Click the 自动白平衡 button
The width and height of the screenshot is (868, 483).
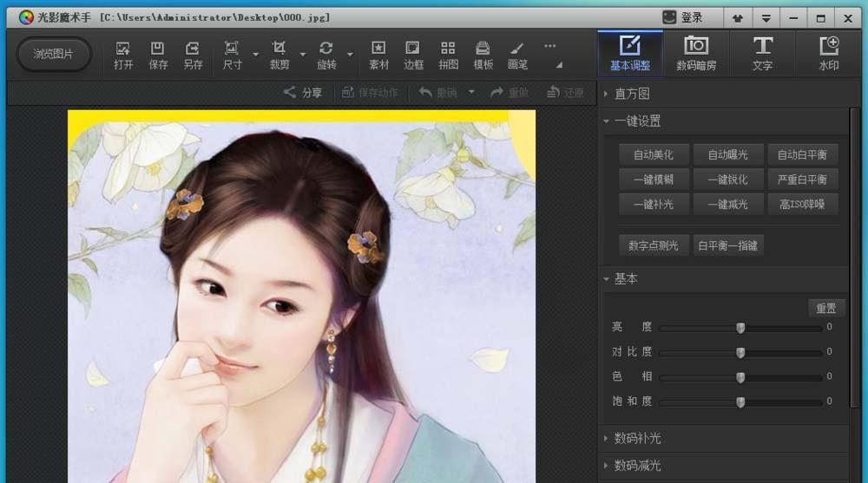[x=802, y=154]
